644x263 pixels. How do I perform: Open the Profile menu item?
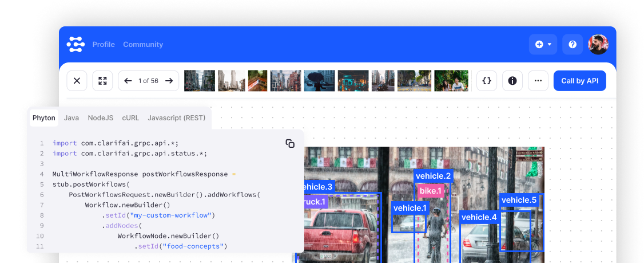coord(104,44)
